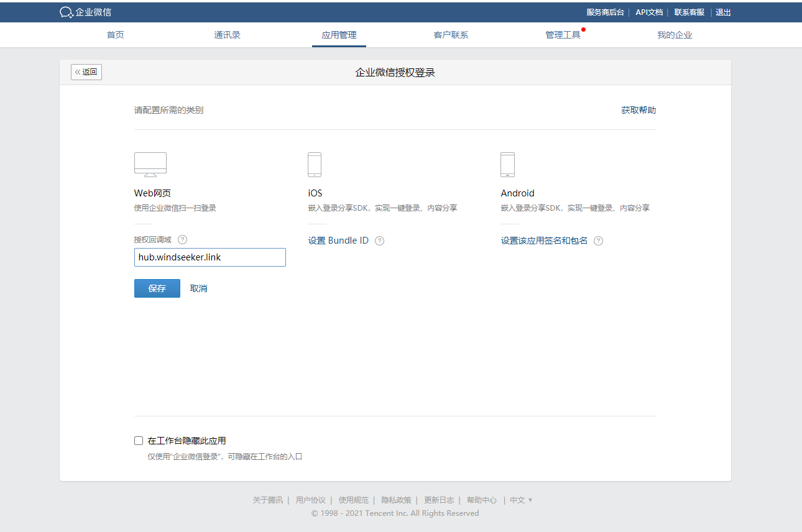Open help tooltip beside 授权回调域

click(x=182, y=240)
